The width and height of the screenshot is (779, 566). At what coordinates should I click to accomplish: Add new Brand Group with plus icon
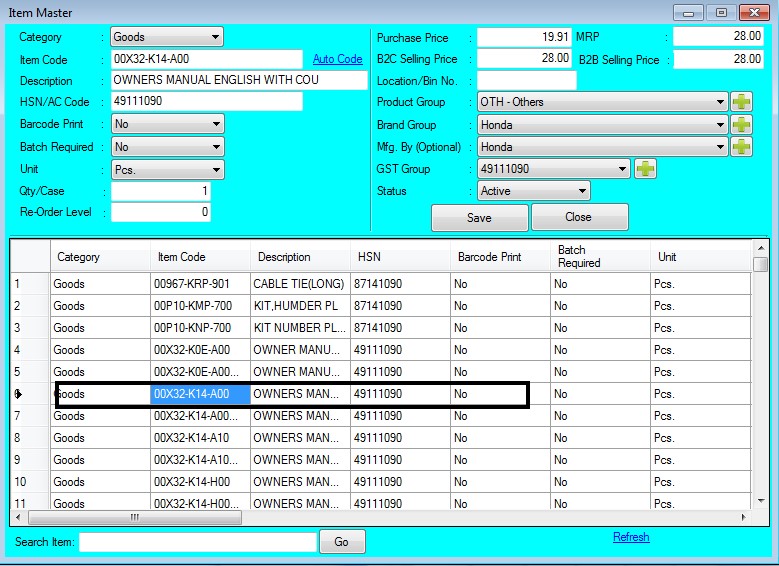coord(741,125)
